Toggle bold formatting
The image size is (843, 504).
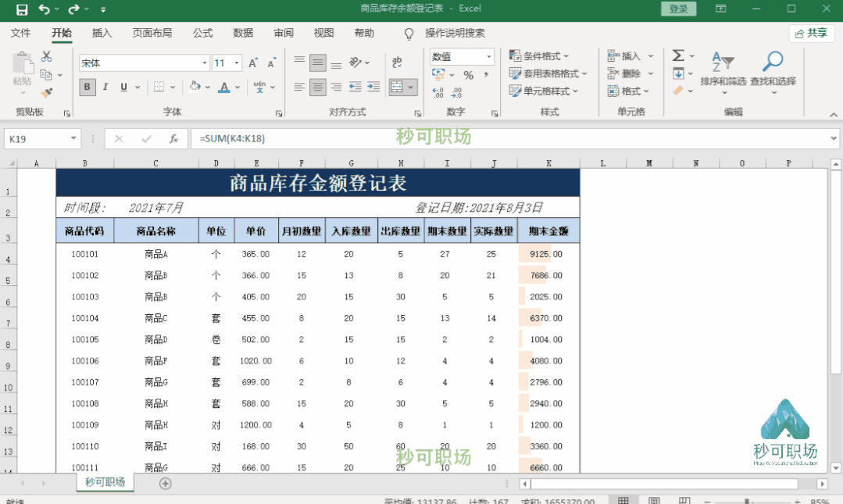pos(87,88)
